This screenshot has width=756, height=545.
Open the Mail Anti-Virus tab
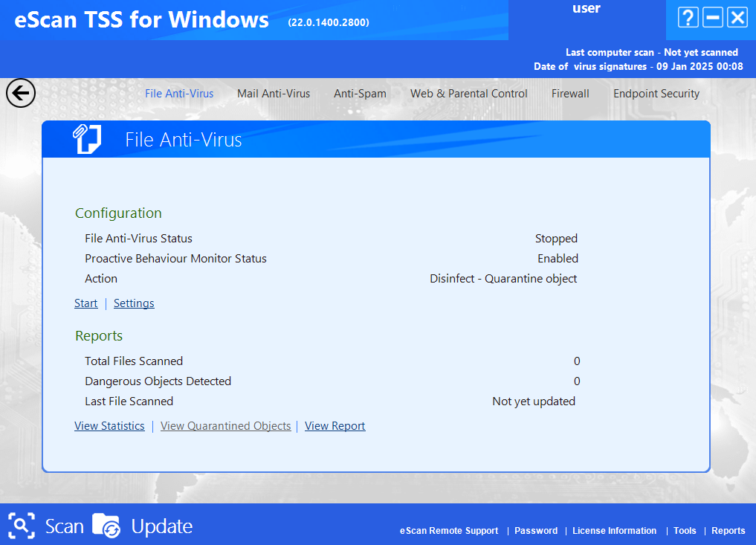click(274, 94)
